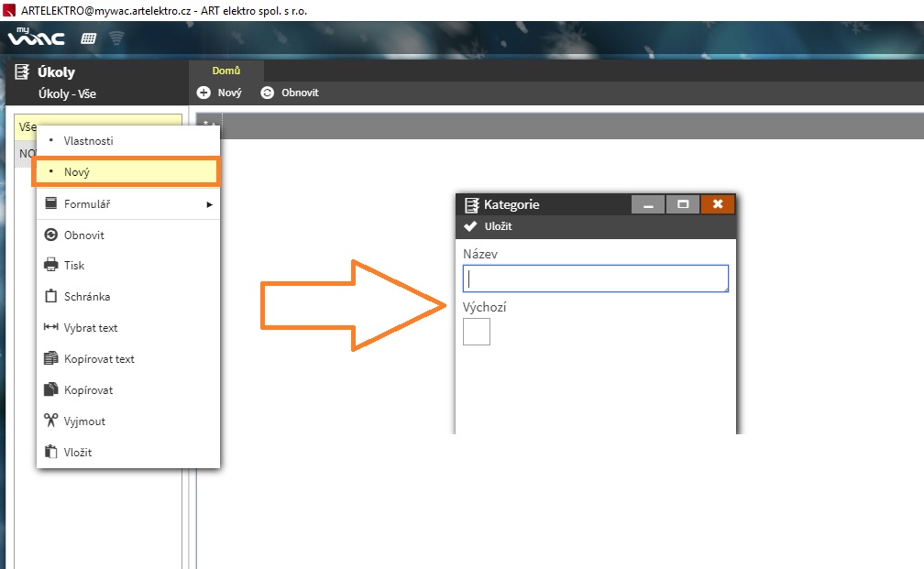
Task: Click the Schránka clipboard icon
Action: point(51,296)
